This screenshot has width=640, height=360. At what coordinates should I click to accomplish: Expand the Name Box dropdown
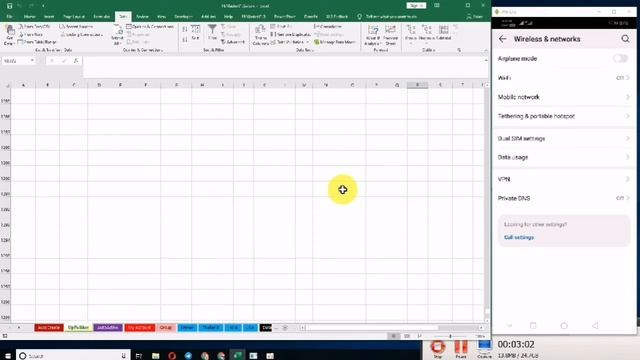pos(32,61)
